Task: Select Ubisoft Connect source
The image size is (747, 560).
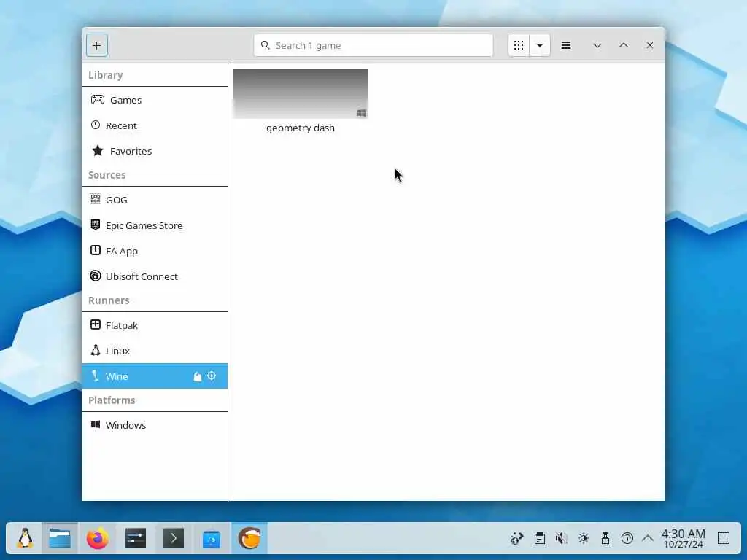Action: click(x=155, y=276)
